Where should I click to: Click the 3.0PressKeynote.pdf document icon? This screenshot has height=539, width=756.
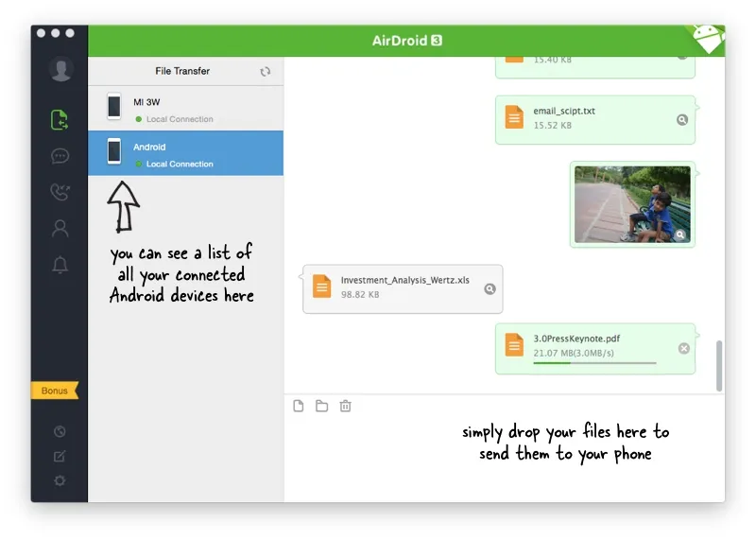(x=514, y=345)
